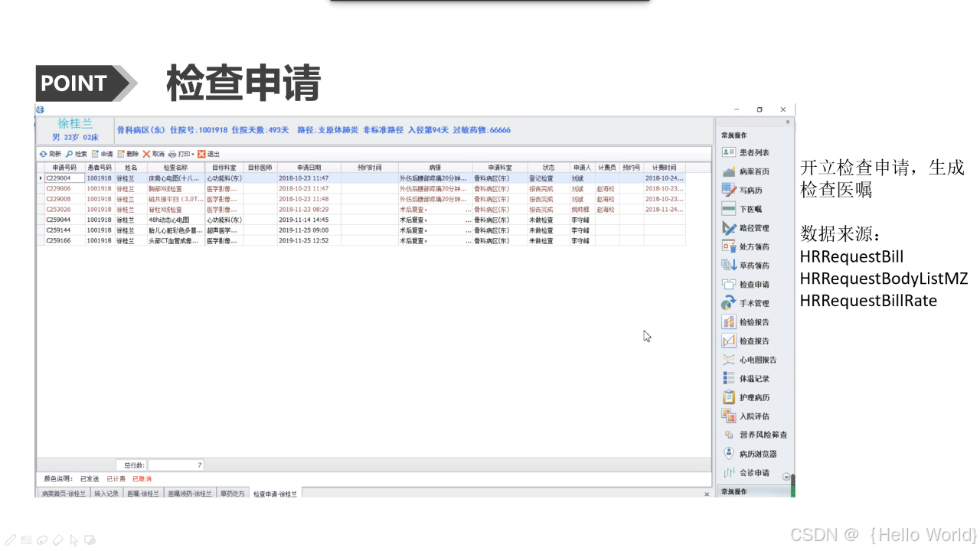Switch to the 医嘱-徐桂兰 tab
This screenshot has width=980, height=551.
click(x=143, y=494)
